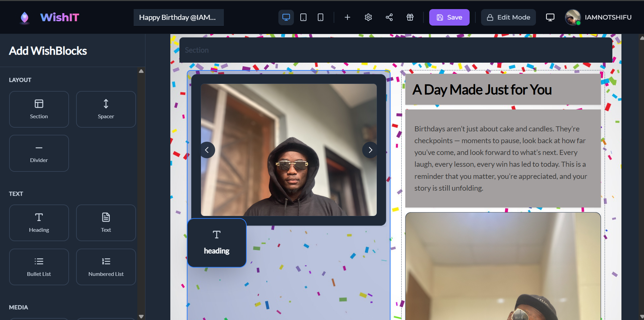
Task: Add a Spacer block from the sidebar
Action: [106, 109]
